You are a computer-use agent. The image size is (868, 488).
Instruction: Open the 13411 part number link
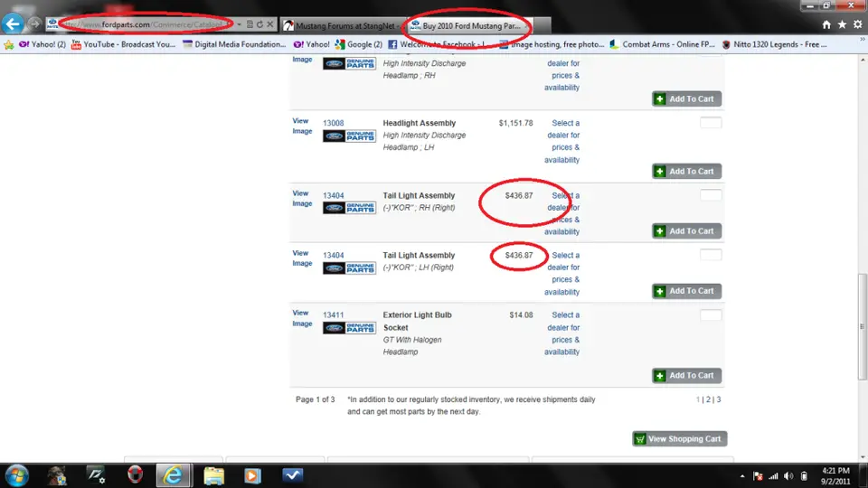334,314
